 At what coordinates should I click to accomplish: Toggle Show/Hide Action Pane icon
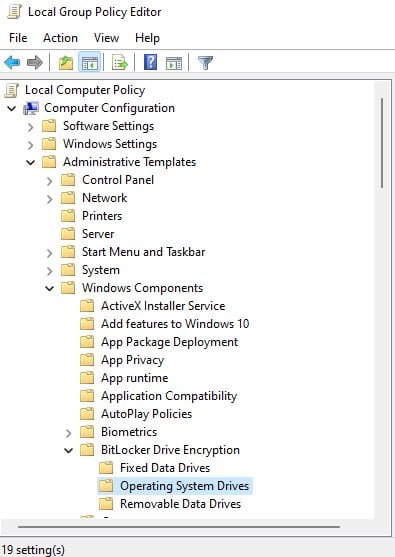click(x=174, y=63)
